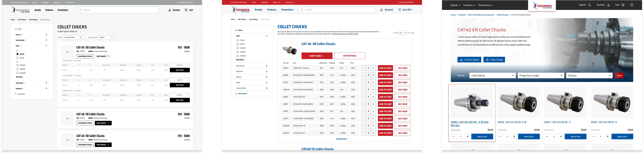Click the red Reset button beside Feature
Viewport: 644px width, 154px height.
619,76
